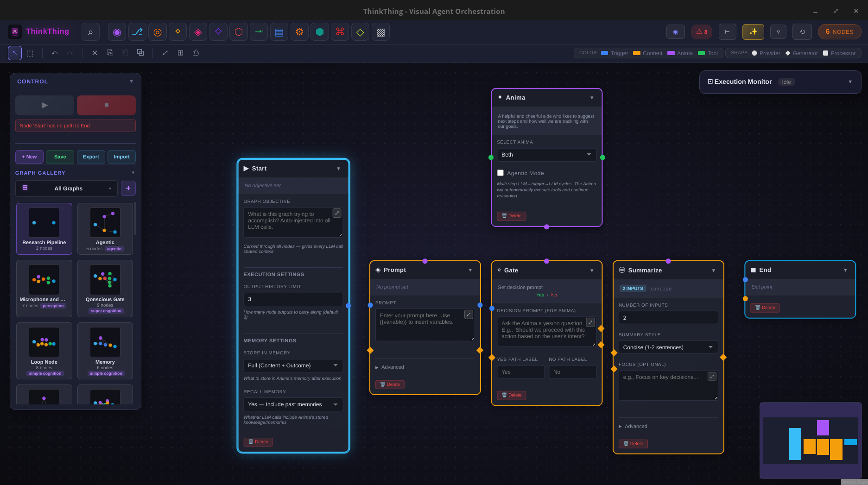Delete the Anima node
The image size is (868, 485).
pyautogui.click(x=511, y=216)
